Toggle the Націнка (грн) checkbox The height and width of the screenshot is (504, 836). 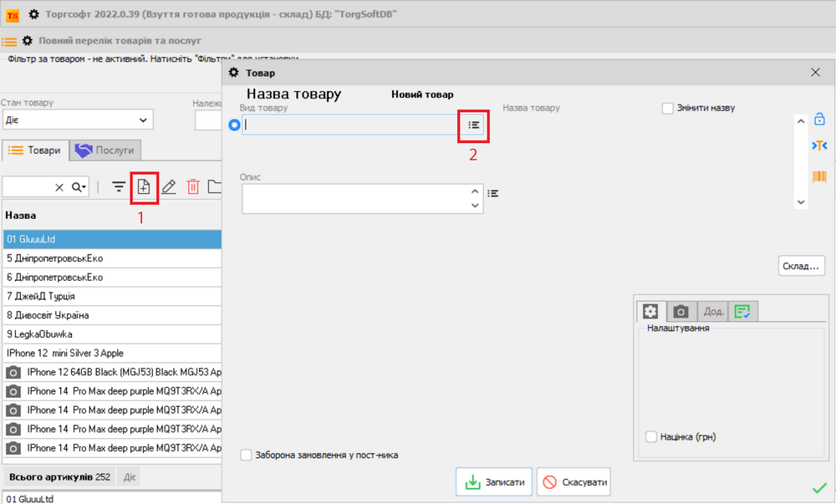pos(651,436)
